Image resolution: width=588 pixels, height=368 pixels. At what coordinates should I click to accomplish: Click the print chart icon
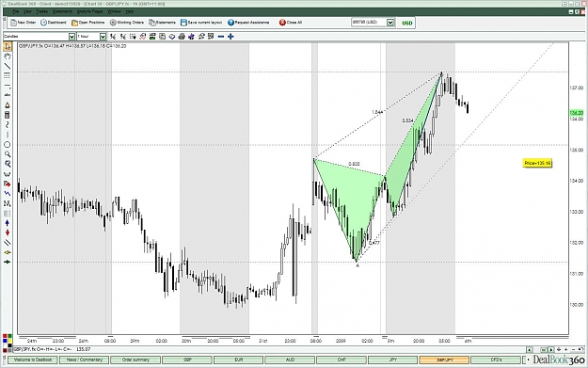tap(182, 37)
